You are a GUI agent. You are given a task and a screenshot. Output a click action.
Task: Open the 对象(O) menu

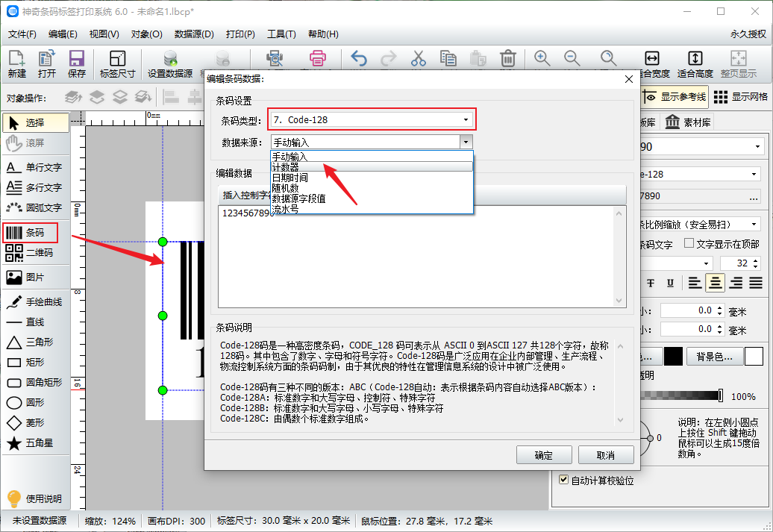pyautogui.click(x=146, y=34)
